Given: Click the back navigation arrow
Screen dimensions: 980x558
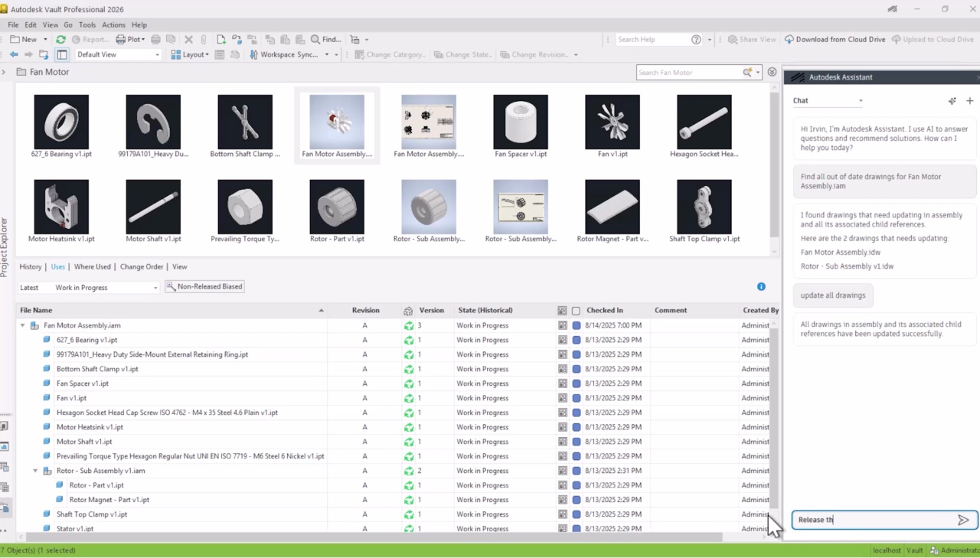Looking at the screenshot, I should click(14, 55).
